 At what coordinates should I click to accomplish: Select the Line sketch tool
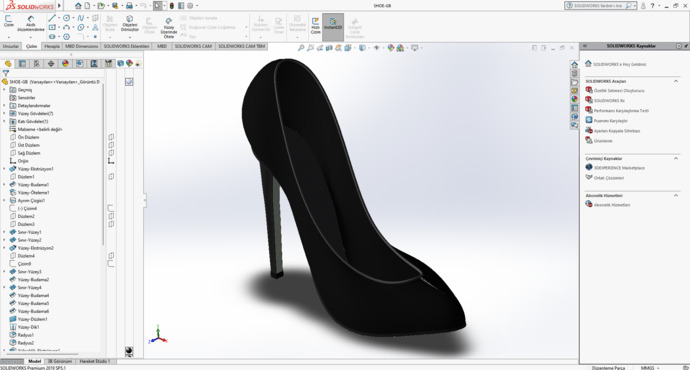click(52, 18)
